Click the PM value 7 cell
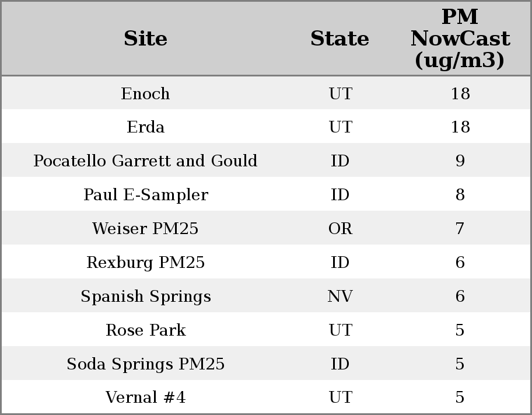This screenshot has width=532, height=415. tap(460, 229)
